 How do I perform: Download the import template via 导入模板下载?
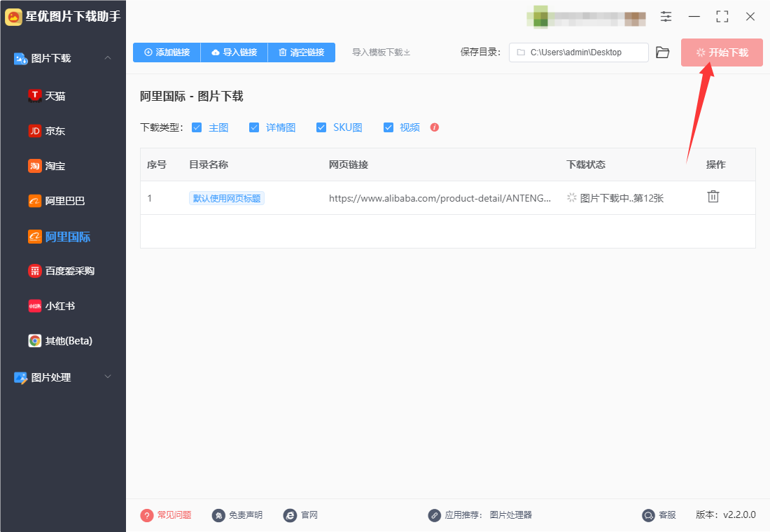381,52
